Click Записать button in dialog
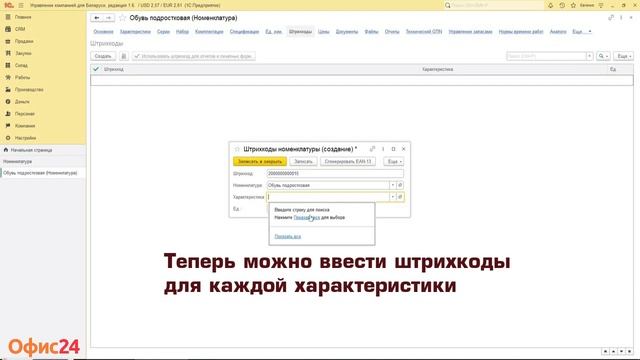Image resolution: width=640 pixels, height=360 pixels. 303,162
